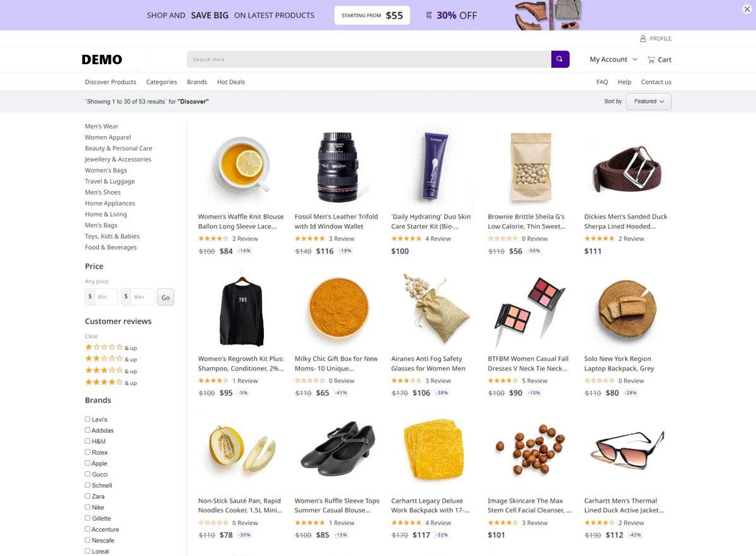
Task: Open the Categories navigation menu
Action: [161, 82]
